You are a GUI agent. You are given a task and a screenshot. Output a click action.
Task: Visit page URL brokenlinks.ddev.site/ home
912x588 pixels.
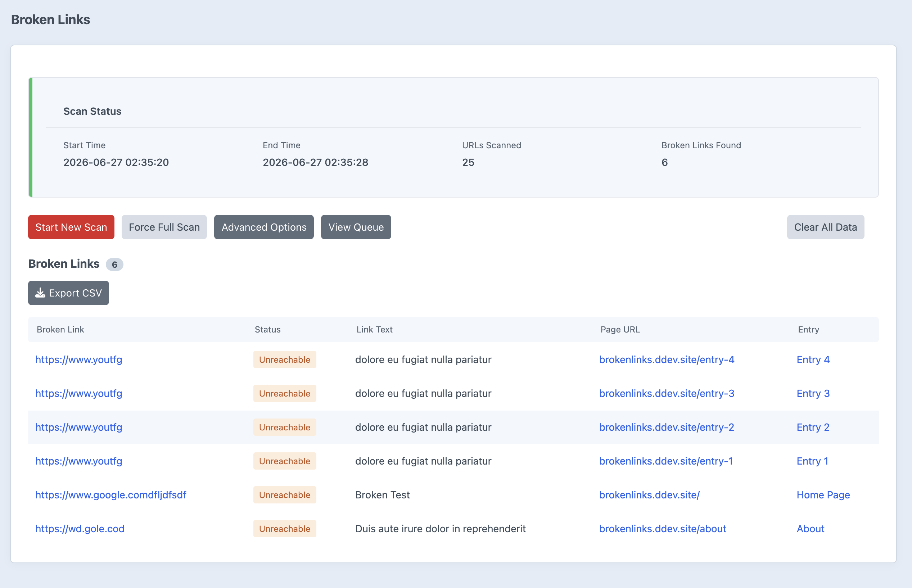tap(649, 495)
